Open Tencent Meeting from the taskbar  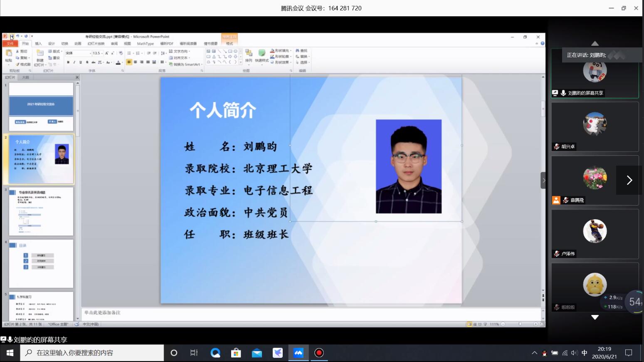298,353
